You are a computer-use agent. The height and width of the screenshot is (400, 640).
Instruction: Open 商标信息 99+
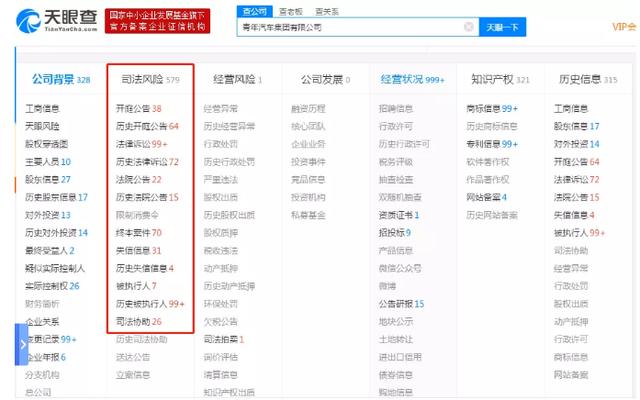point(492,109)
